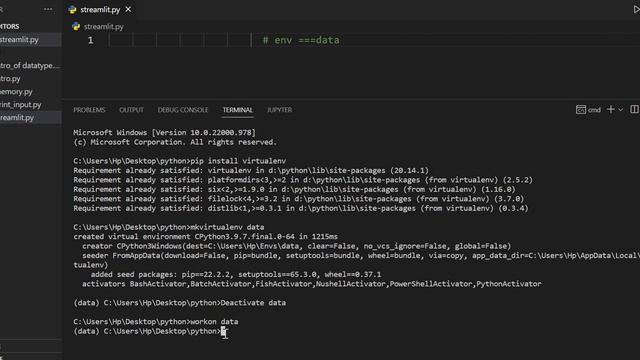Switch to the Output panel tab
Viewport: 640px width, 360px height.
coord(131,110)
